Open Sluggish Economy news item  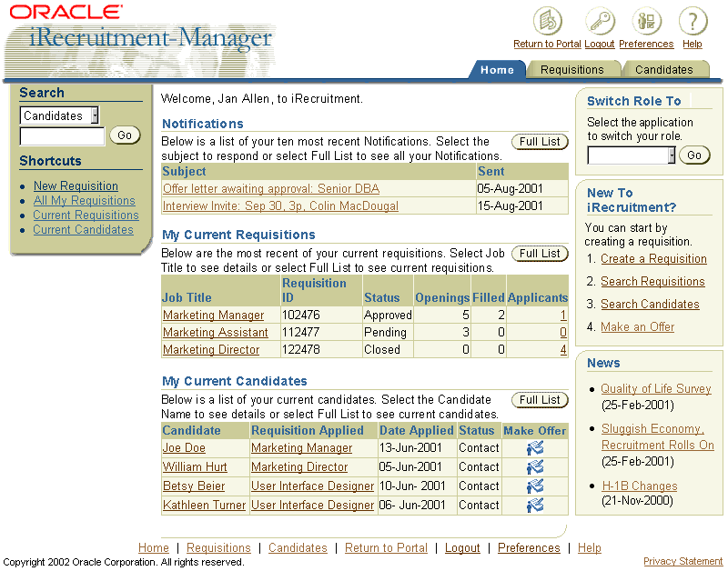click(657, 437)
